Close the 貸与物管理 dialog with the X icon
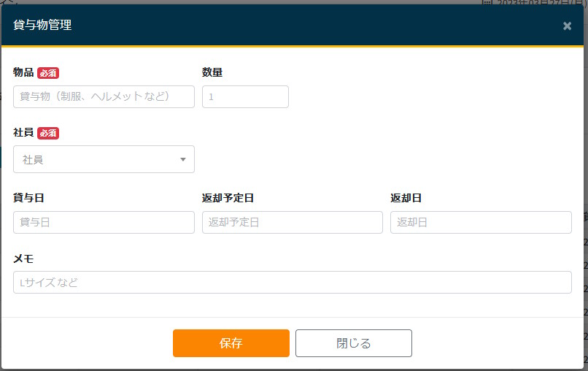This screenshot has height=371, width=588. (x=567, y=26)
